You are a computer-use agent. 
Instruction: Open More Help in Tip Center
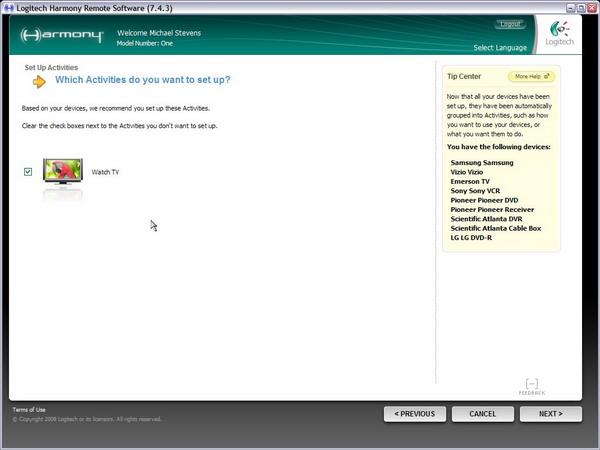(x=532, y=77)
